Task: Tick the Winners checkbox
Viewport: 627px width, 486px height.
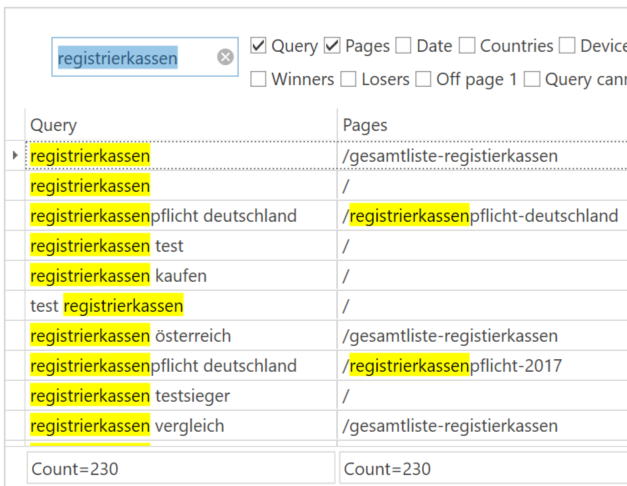Action: [x=258, y=79]
